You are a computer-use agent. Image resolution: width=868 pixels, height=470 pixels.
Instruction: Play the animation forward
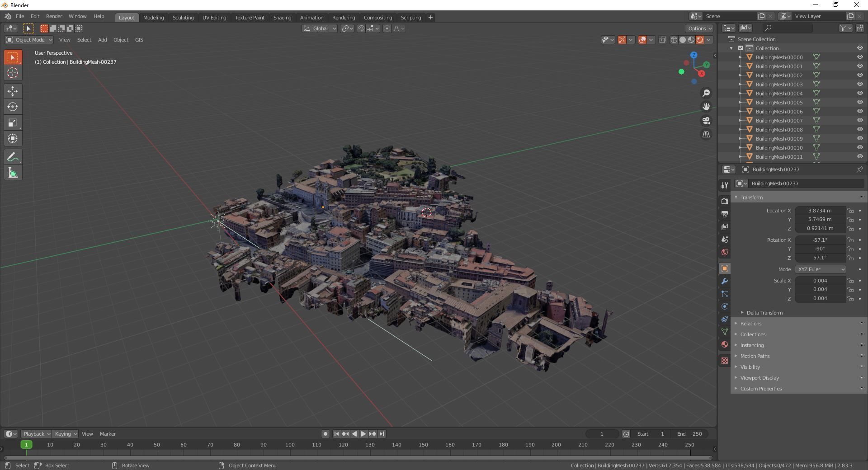pyautogui.click(x=363, y=434)
